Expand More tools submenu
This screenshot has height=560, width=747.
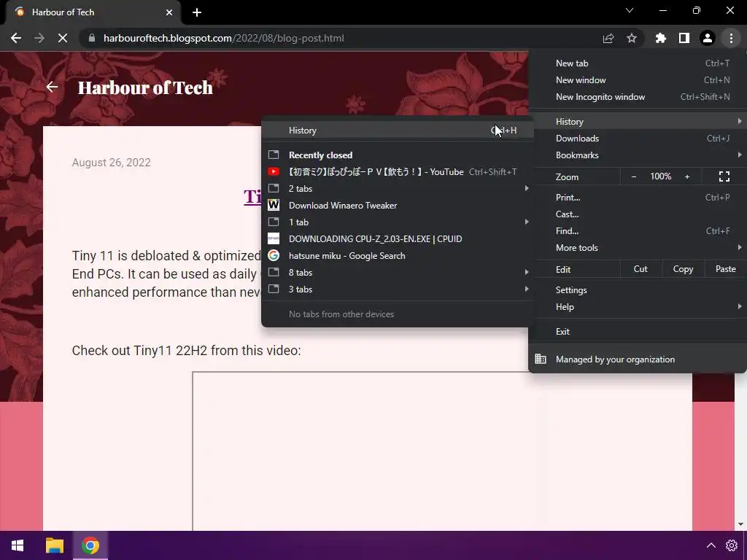638,248
